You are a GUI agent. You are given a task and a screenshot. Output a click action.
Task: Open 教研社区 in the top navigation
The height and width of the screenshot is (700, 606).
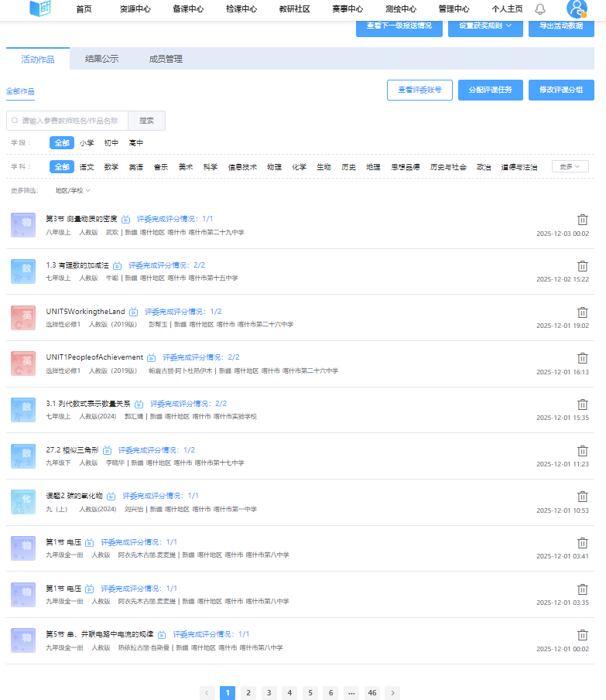click(295, 9)
